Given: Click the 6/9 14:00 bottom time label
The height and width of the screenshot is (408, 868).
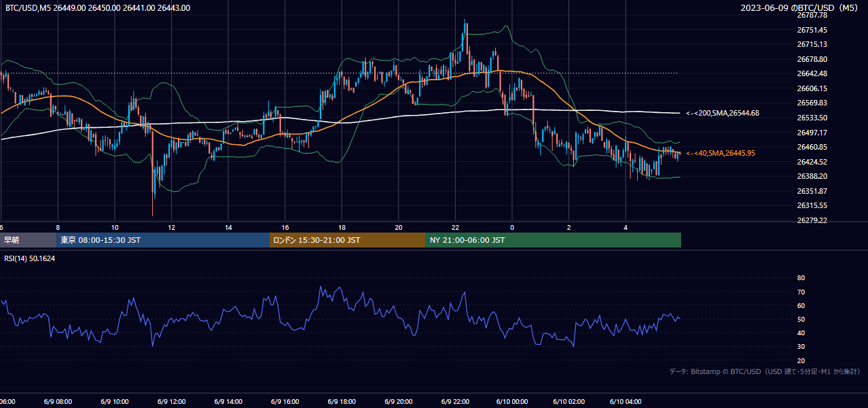Looking at the screenshot, I should pyautogui.click(x=228, y=402).
